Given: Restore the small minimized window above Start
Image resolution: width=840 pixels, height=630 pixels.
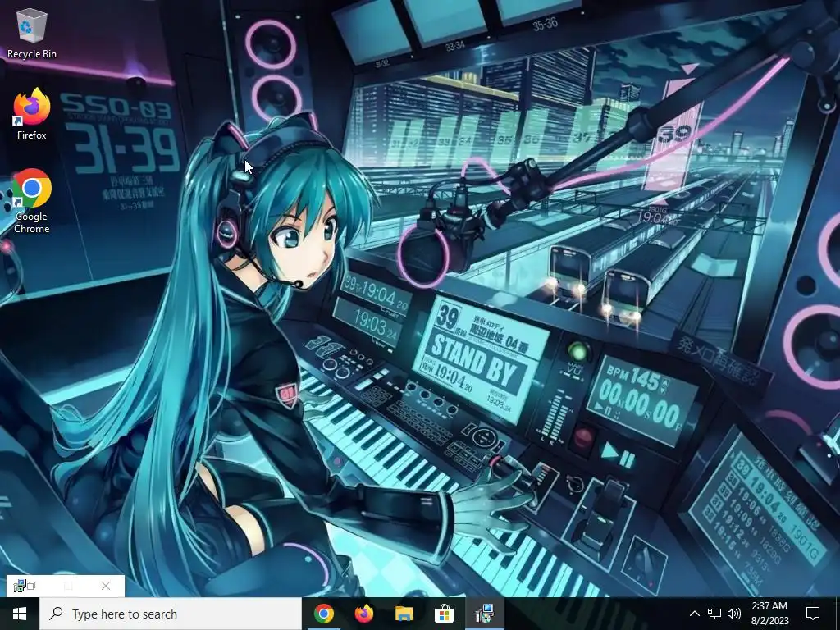Looking at the screenshot, I should point(32,586).
